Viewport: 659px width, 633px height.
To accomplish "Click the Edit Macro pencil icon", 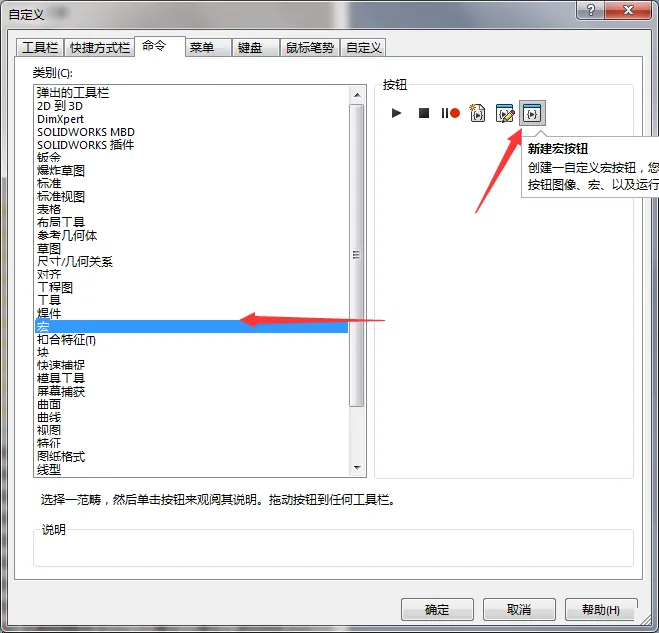I will click(x=505, y=113).
